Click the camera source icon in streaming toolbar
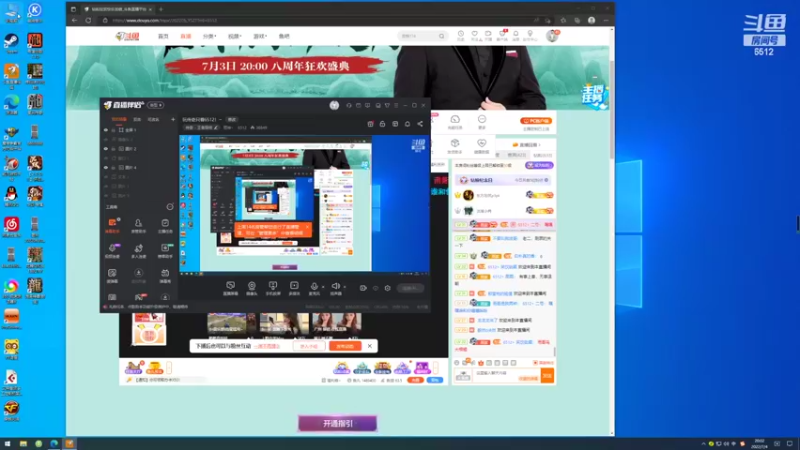Screen dimensions: 800x450 click(x=252, y=286)
